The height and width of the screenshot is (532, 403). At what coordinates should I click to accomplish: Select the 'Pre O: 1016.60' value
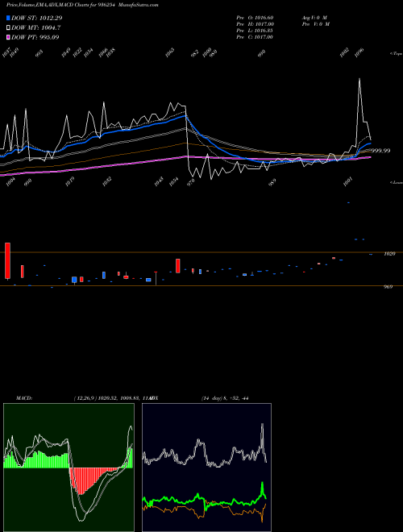click(x=255, y=18)
